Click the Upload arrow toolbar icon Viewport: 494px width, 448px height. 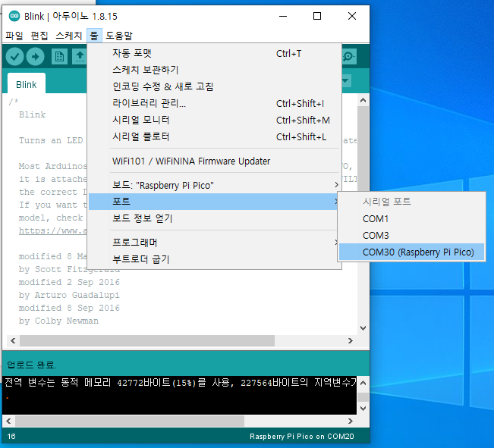(35, 57)
